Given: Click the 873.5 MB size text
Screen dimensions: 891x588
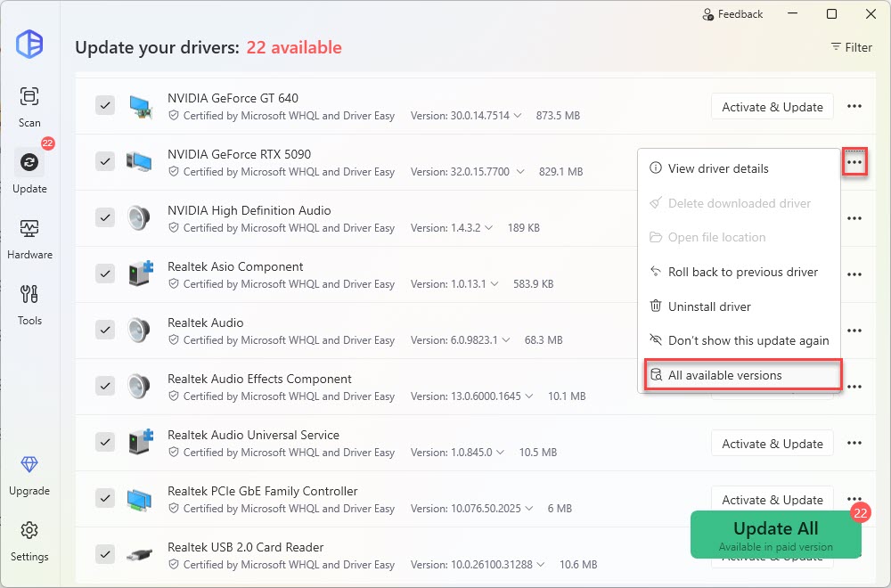Looking at the screenshot, I should (558, 115).
